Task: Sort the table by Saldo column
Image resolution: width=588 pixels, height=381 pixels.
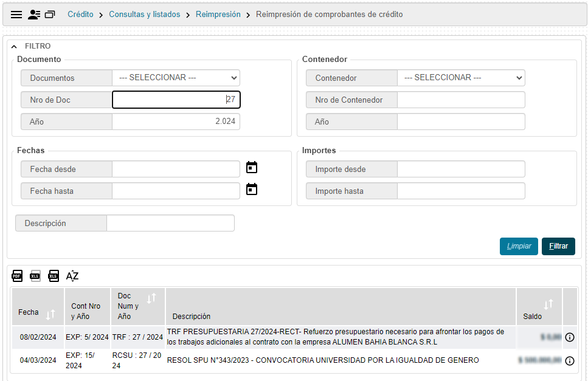Action: [x=548, y=304]
